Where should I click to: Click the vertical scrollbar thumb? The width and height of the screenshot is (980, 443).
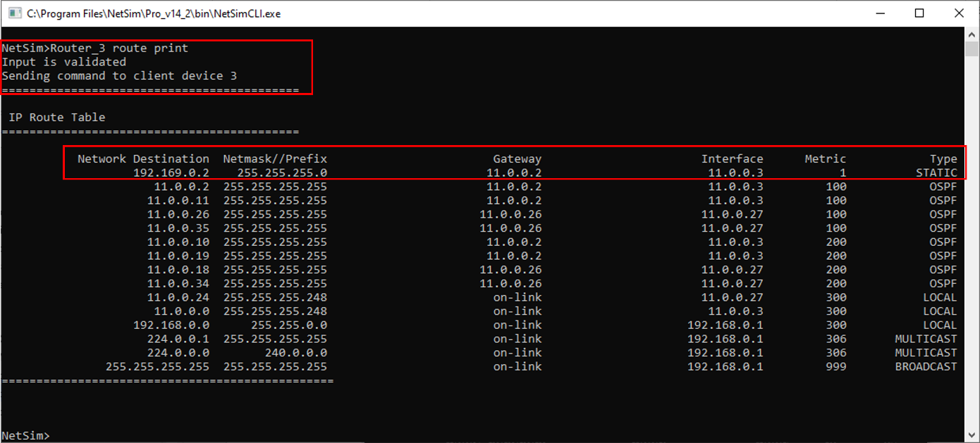point(972,49)
